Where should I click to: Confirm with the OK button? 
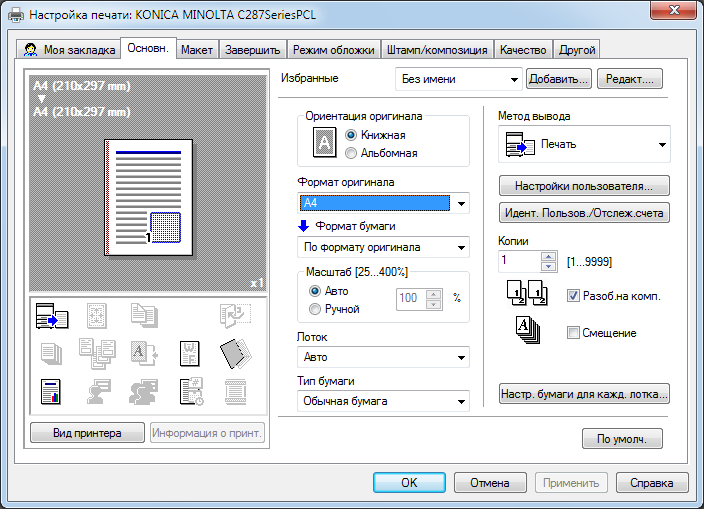[x=409, y=483]
